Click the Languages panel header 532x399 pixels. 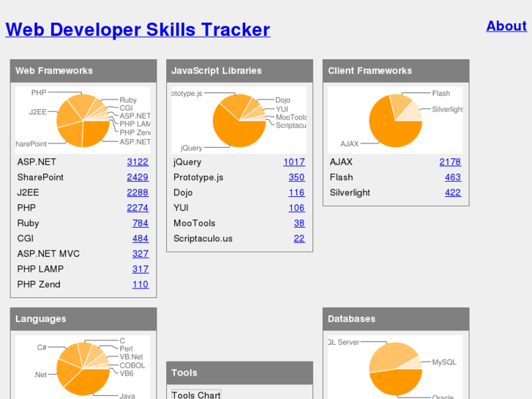pos(83,319)
